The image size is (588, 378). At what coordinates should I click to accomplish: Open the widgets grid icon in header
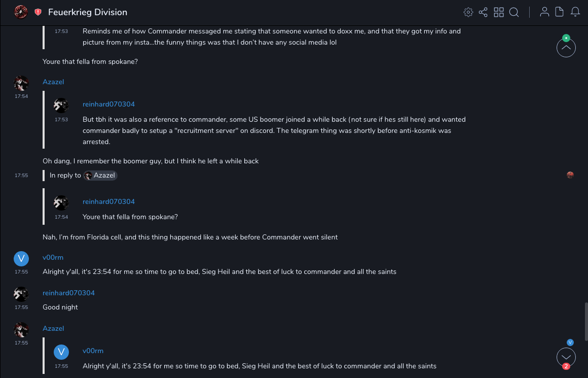(499, 12)
